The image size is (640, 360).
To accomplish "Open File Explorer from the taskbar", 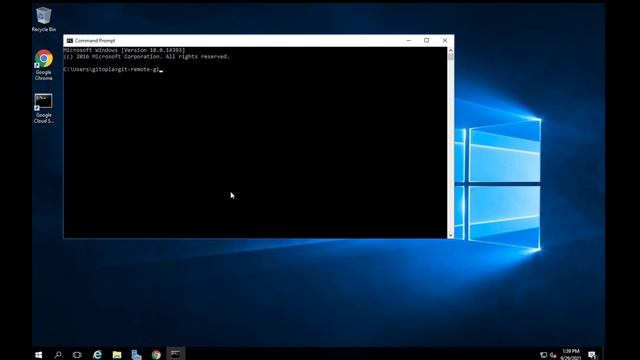I will (117, 354).
